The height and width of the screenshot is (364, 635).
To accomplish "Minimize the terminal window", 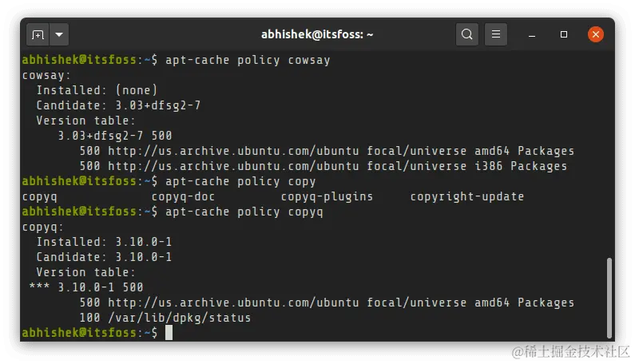I will coord(532,35).
